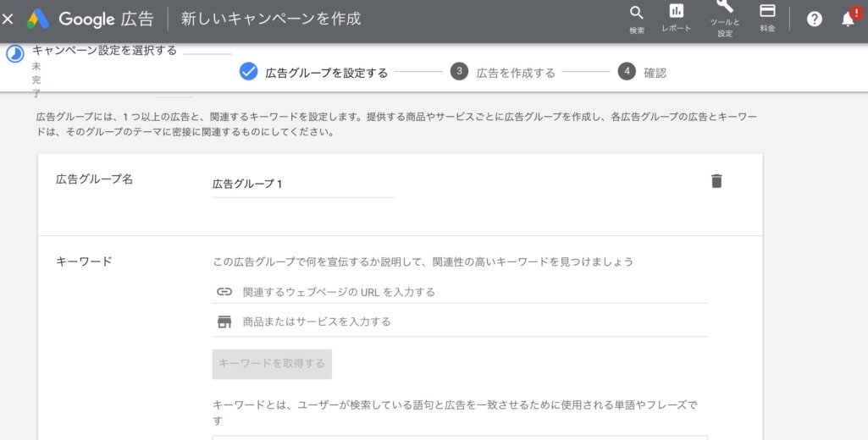
Task: Click the related webpage URL input
Action: pos(460,292)
